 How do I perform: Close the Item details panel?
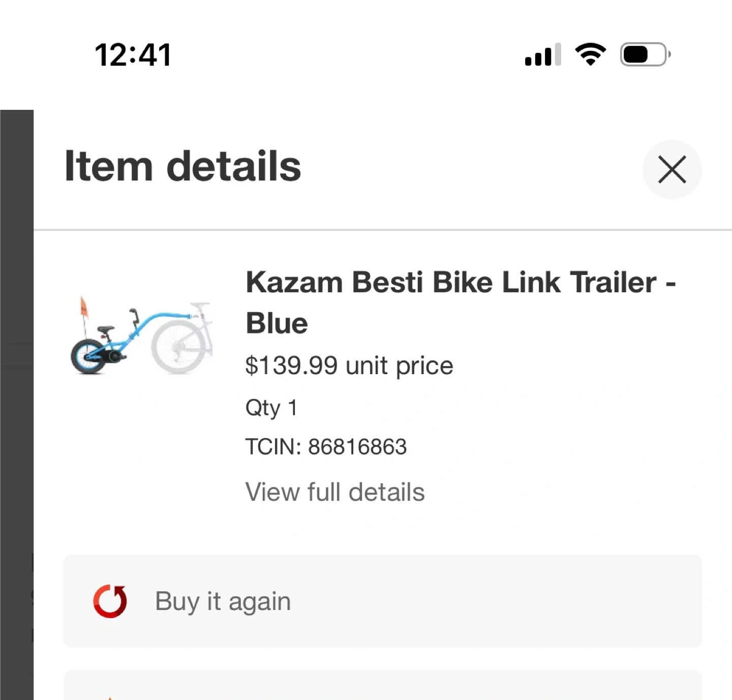tap(672, 169)
